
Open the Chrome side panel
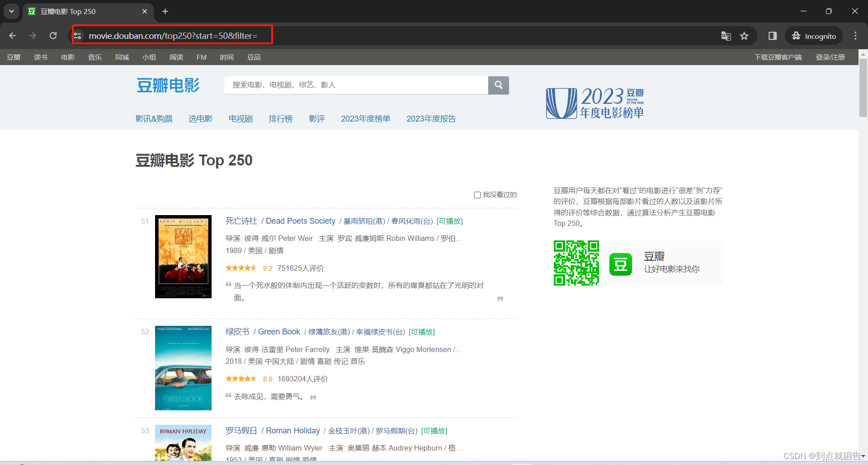(x=772, y=36)
